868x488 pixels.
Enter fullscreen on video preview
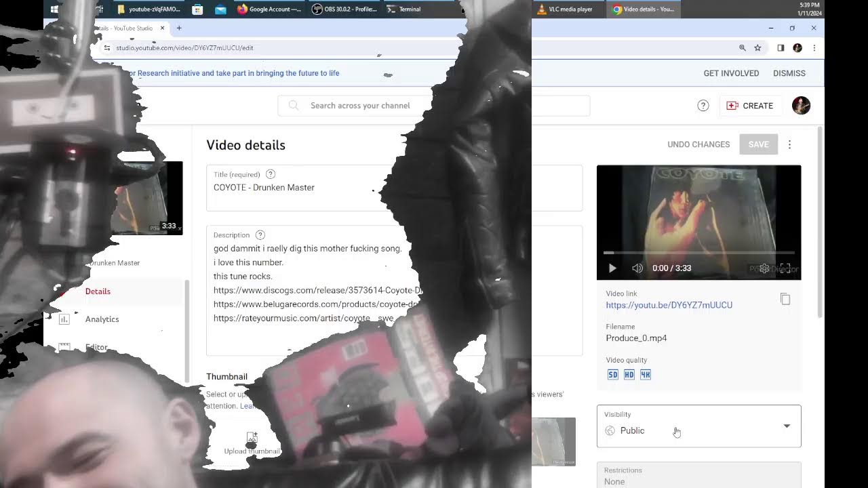(x=785, y=268)
